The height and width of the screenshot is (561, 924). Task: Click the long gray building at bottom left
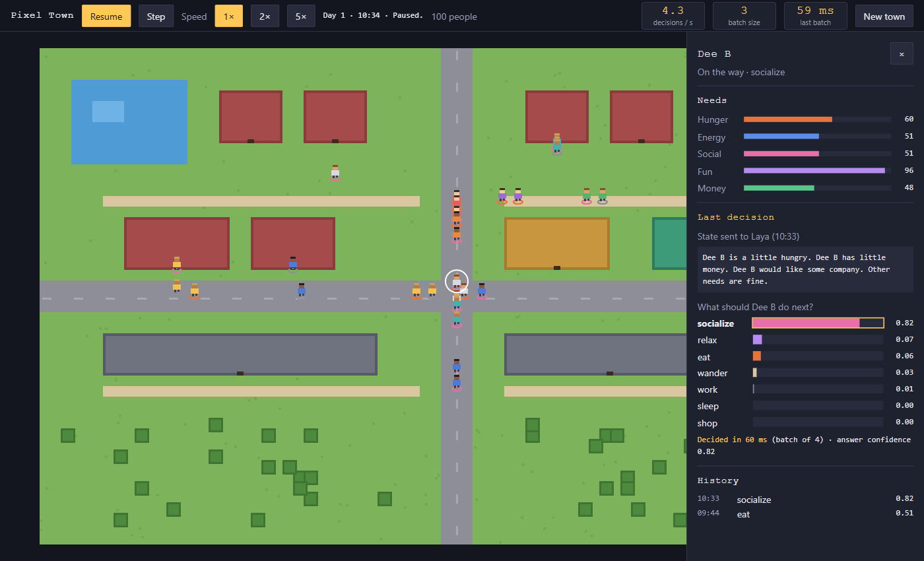click(x=240, y=354)
